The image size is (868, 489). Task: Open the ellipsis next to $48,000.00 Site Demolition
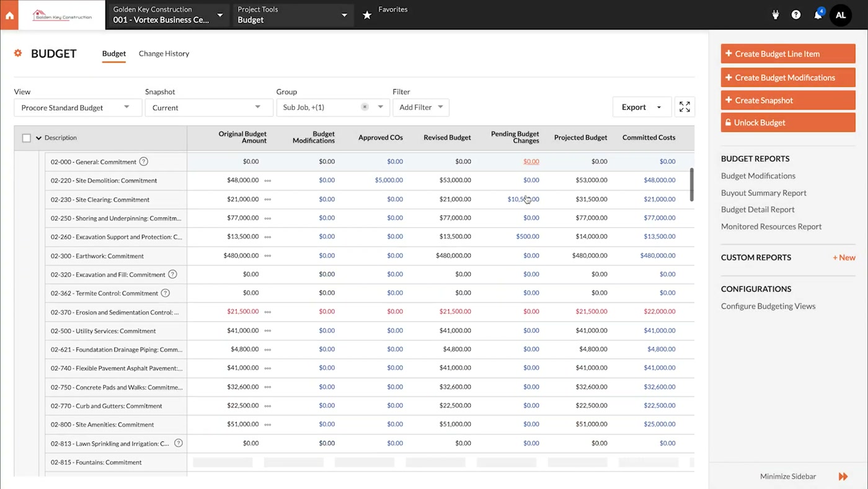pyautogui.click(x=268, y=181)
